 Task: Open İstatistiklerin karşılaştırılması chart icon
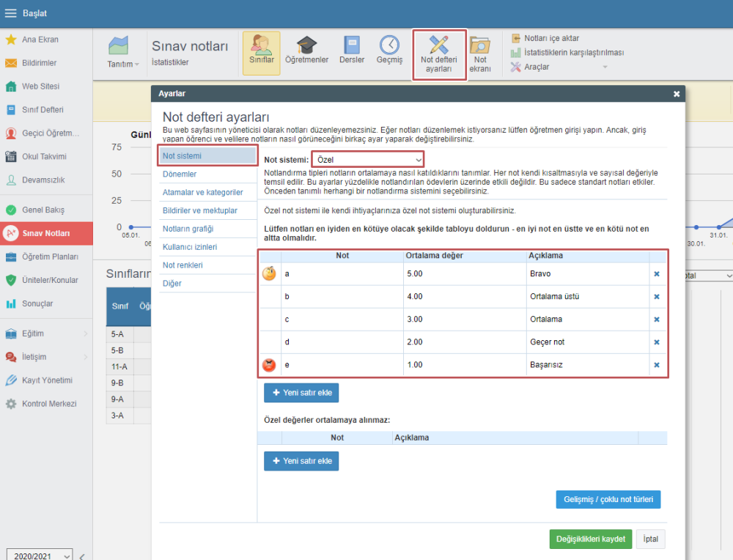point(515,53)
